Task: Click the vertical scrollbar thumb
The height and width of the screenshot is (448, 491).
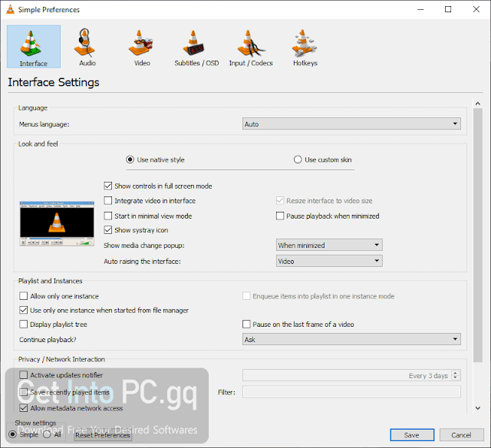Action: click(x=477, y=235)
